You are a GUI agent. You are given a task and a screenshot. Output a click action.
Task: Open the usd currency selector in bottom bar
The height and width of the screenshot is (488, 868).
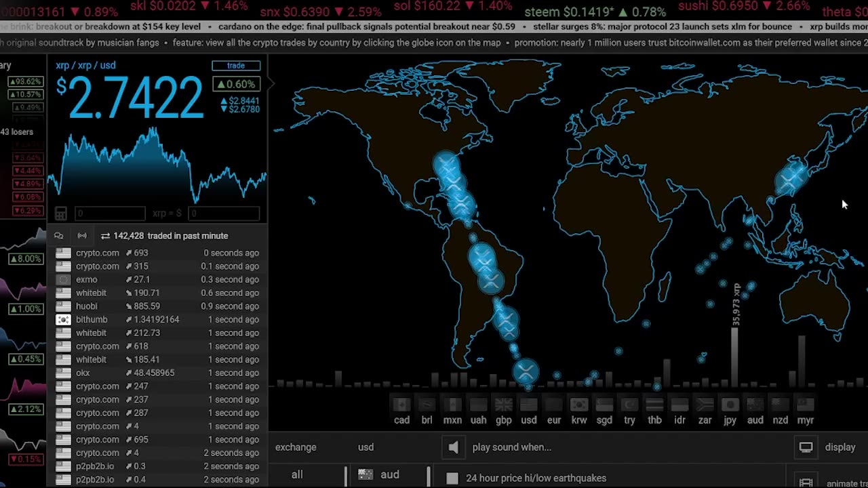pyautogui.click(x=366, y=447)
